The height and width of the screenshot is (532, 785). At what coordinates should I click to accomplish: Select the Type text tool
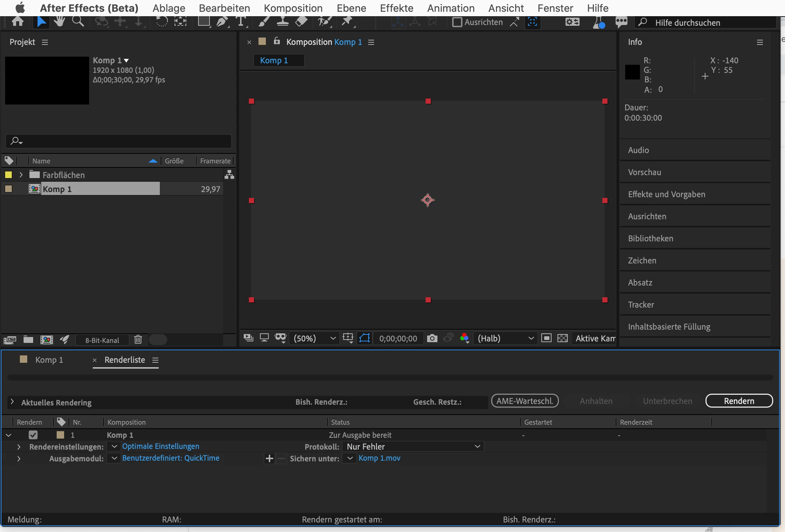[x=241, y=22]
